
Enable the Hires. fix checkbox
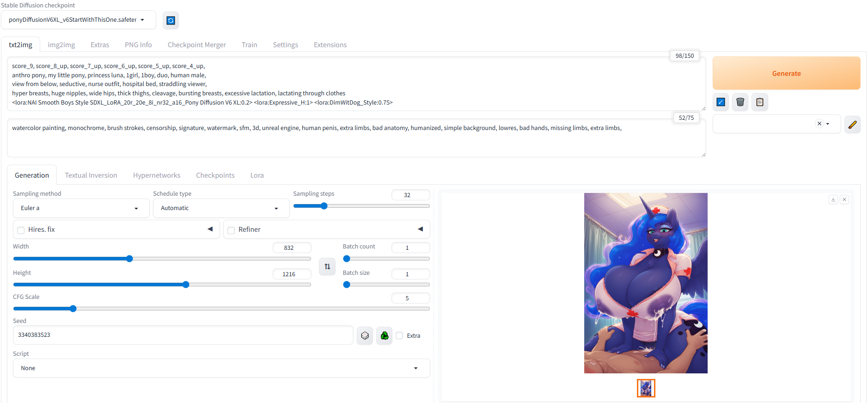(21, 230)
